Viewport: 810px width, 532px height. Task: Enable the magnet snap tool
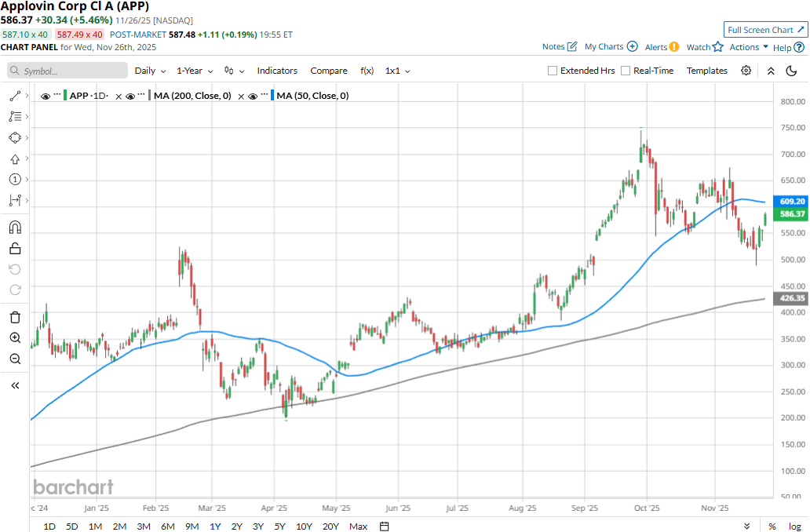pos(14,228)
